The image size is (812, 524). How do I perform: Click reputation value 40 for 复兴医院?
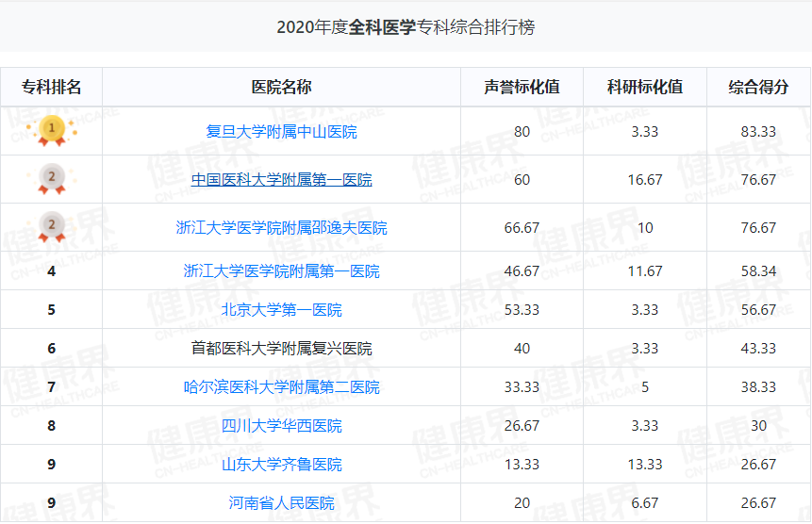[522, 348]
